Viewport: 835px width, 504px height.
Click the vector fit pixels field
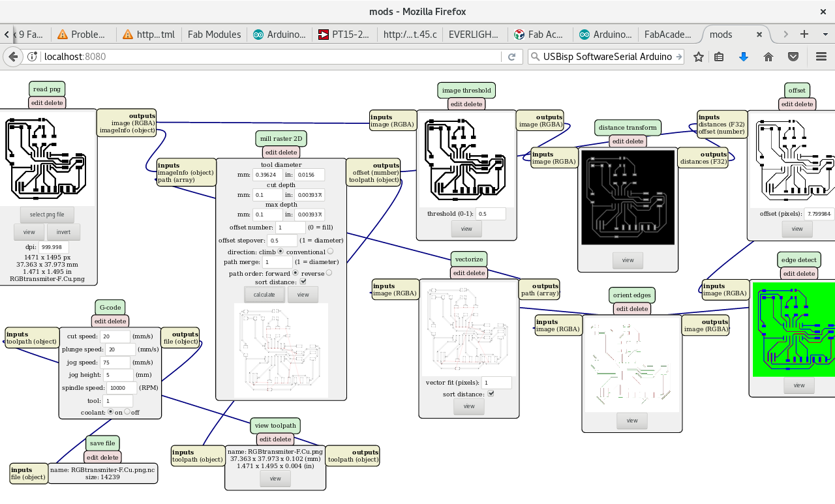click(x=496, y=383)
